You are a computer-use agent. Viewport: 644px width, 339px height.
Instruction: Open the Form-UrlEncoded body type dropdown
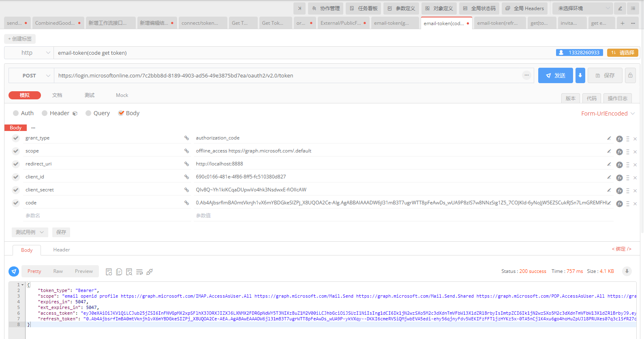coord(608,114)
